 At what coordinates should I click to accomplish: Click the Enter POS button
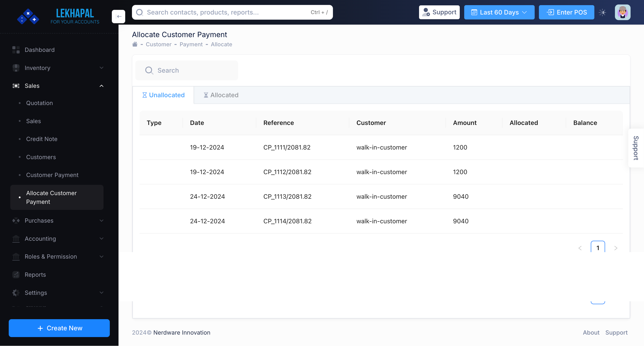click(566, 12)
